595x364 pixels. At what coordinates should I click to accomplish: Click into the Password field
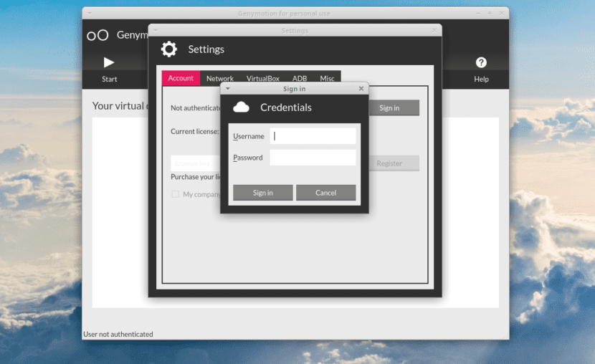pos(313,158)
